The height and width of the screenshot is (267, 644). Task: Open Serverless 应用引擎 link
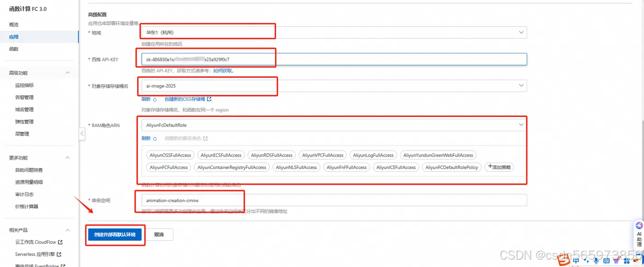tap(35, 254)
